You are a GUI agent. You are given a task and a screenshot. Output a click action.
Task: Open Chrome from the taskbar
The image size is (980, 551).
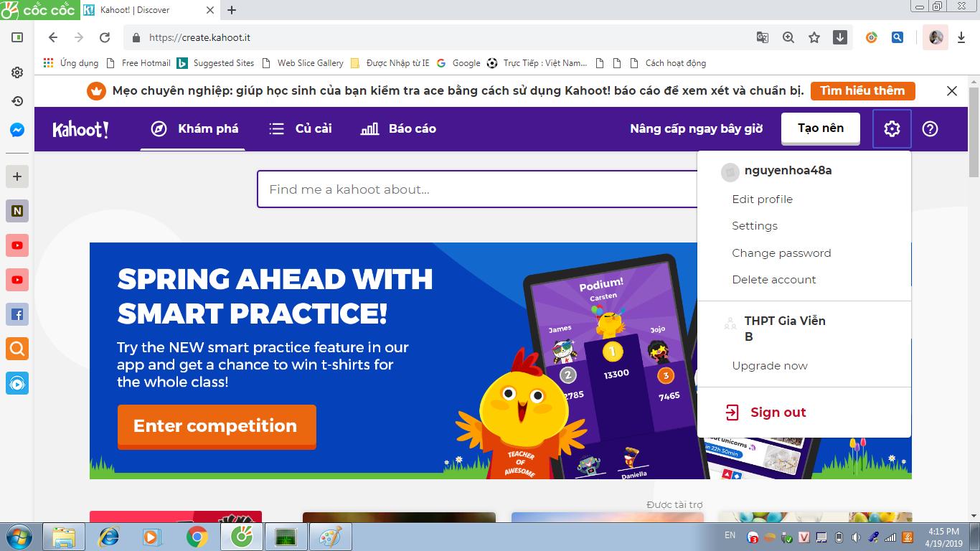pyautogui.click(x=197, y=537)
